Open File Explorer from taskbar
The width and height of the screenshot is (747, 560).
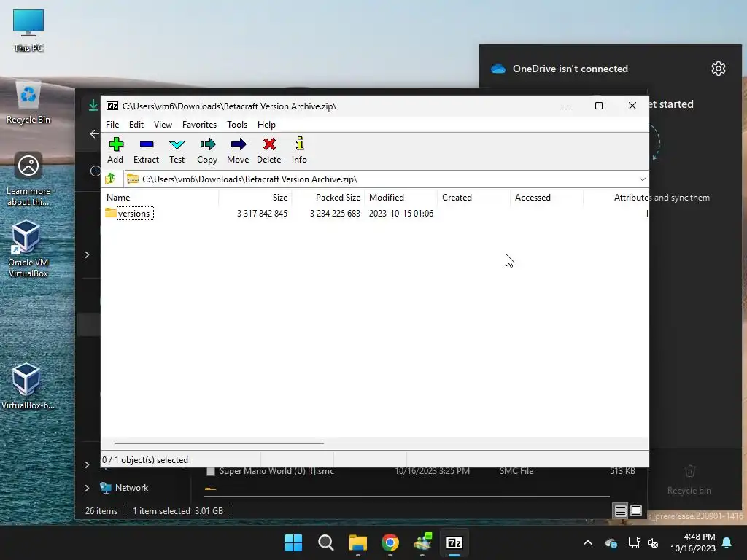click(357, 542)
